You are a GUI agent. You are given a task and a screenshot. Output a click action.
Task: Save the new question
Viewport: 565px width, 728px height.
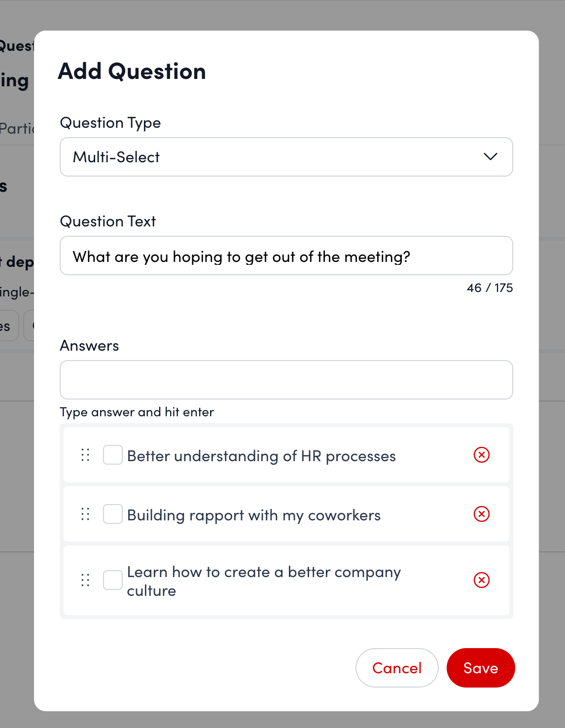click(x=481, y=668)
